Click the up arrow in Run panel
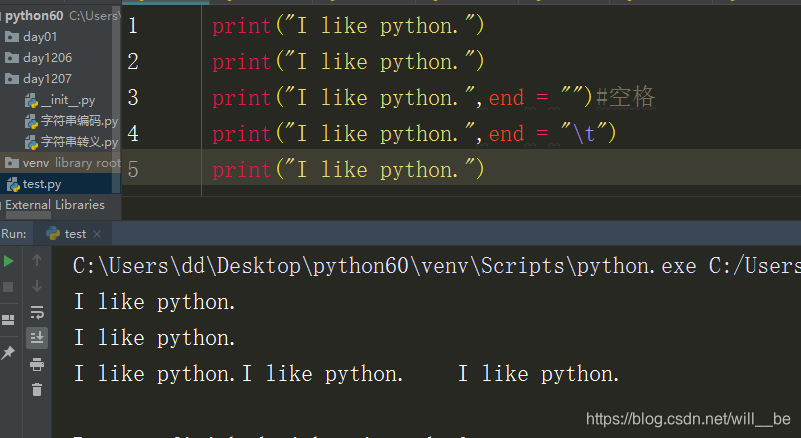Screen dimensions: 801x438 (37, 260)
